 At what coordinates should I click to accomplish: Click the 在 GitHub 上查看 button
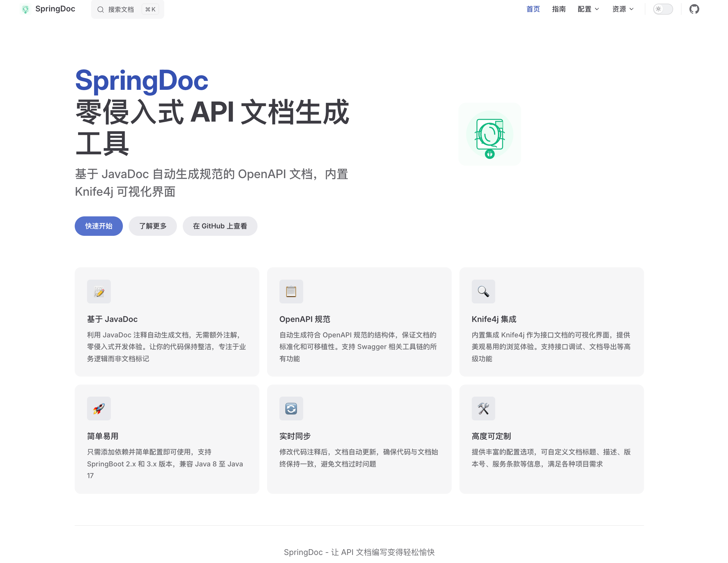(220, 226)
